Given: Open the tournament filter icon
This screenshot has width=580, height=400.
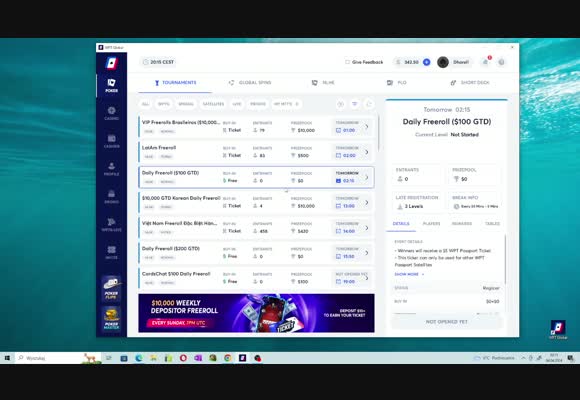Looking at the screenshot, I should 354,104.
